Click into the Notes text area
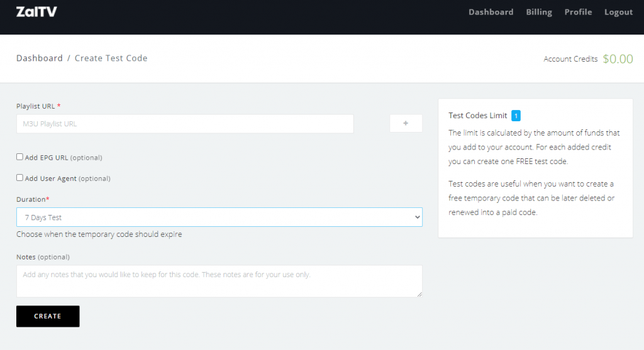The image size is (644, 350). (x=219, y=281)
